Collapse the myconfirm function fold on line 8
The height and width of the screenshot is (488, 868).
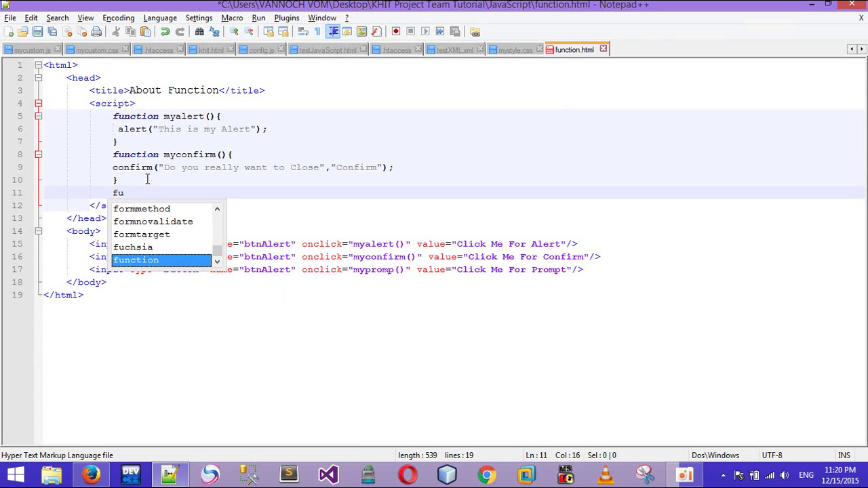[x=39, y=155]
